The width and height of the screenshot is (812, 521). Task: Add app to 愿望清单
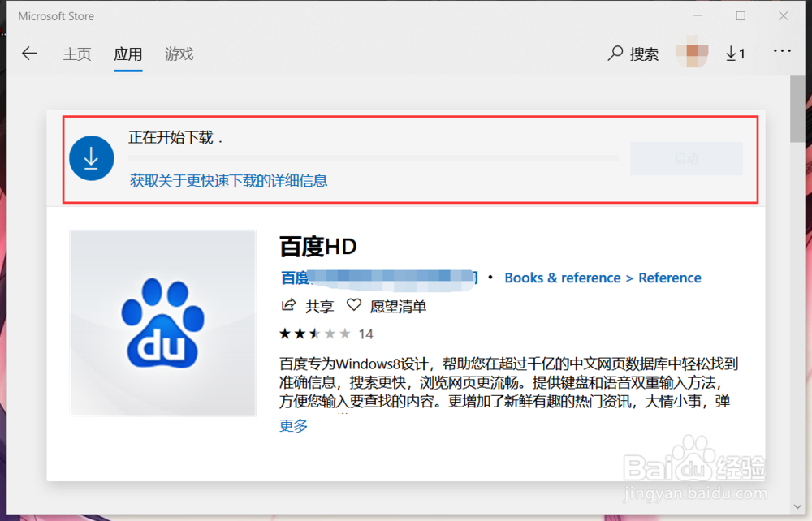[x=387, y=306]
